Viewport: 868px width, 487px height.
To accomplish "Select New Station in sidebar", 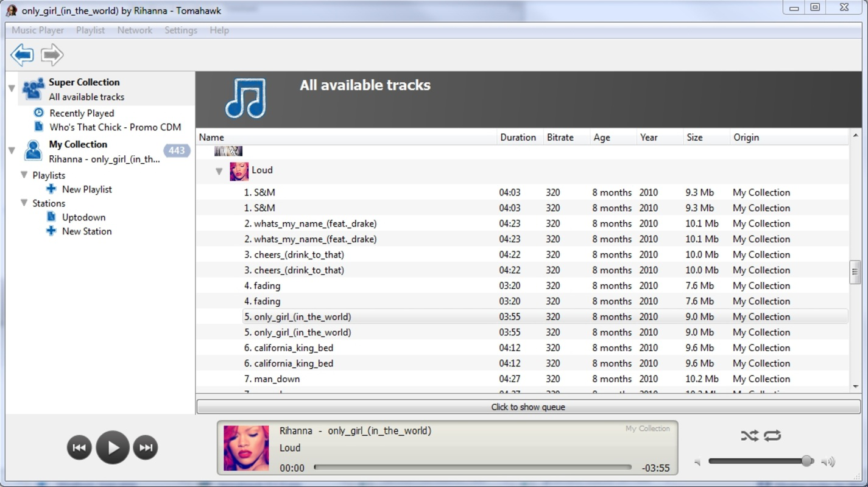I will point(86,231).
